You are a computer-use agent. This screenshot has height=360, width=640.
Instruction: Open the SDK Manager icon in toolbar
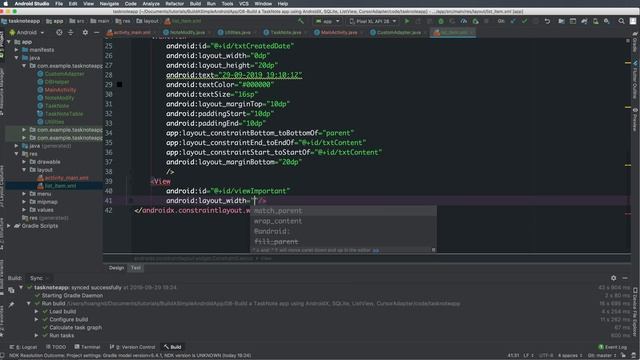(x=607, y=21)
